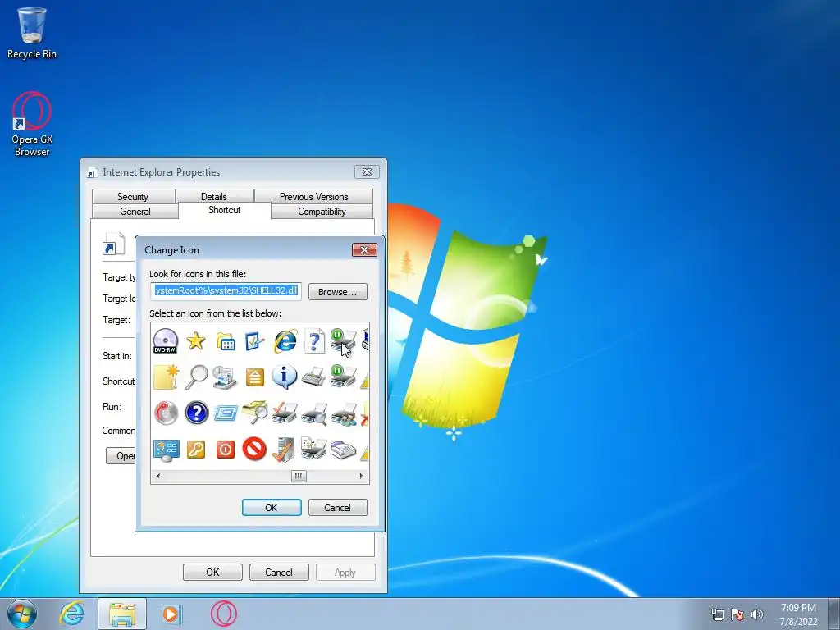
Task: Click Apply in Internet Explorer Properties window
Action: click(345, 572)
